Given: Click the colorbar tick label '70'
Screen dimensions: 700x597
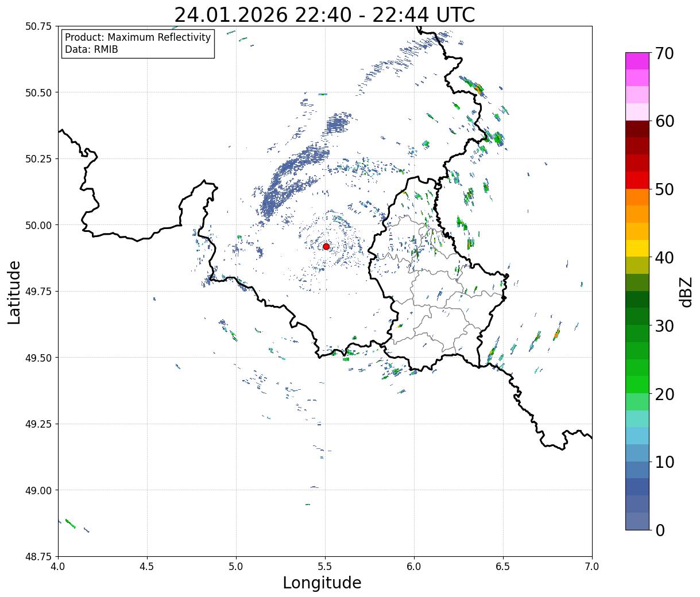Looking at the screenshot, I should [x=664, y=53].
